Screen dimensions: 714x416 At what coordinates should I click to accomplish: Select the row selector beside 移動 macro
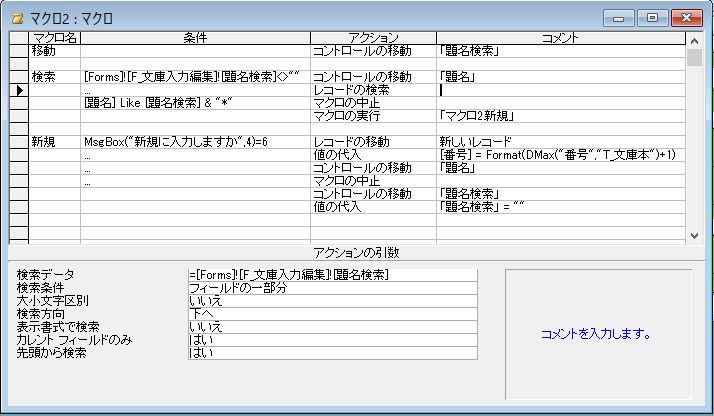tap(19, 49)
